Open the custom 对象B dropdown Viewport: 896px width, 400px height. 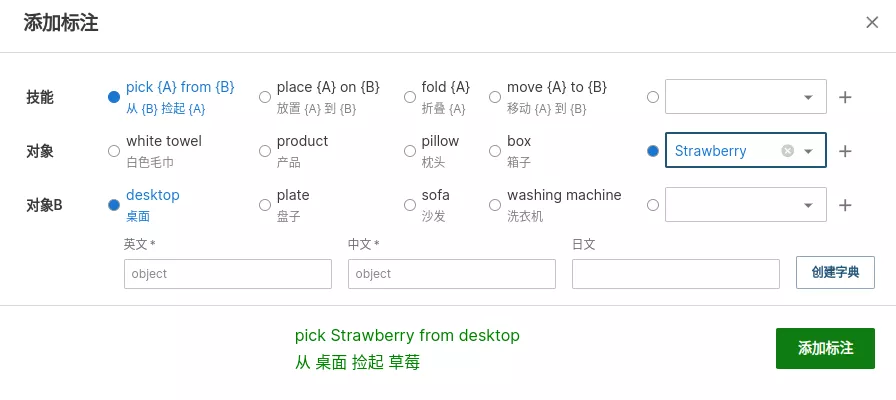(x=746, y=205)
